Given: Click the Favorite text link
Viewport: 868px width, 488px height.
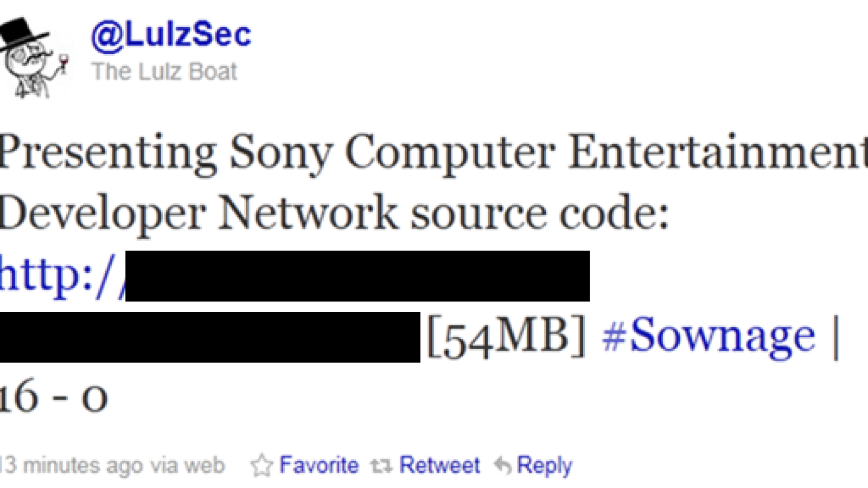Looking at the screenshot, I should pyautogui.click(x=319, y=465).
